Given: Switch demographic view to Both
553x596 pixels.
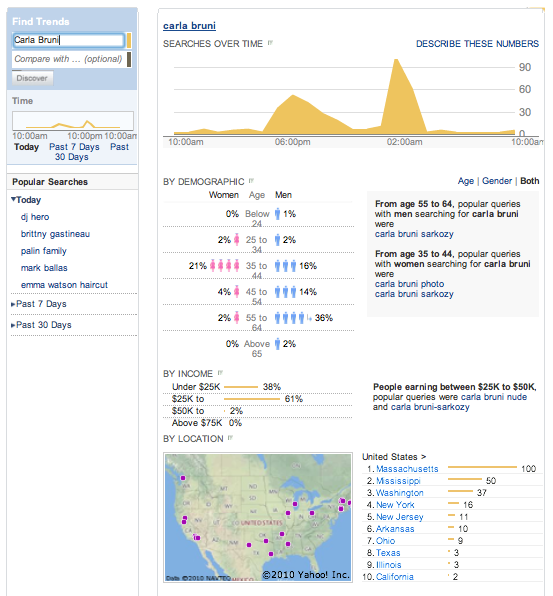Looking at the screenshot, I should [529, 181].
